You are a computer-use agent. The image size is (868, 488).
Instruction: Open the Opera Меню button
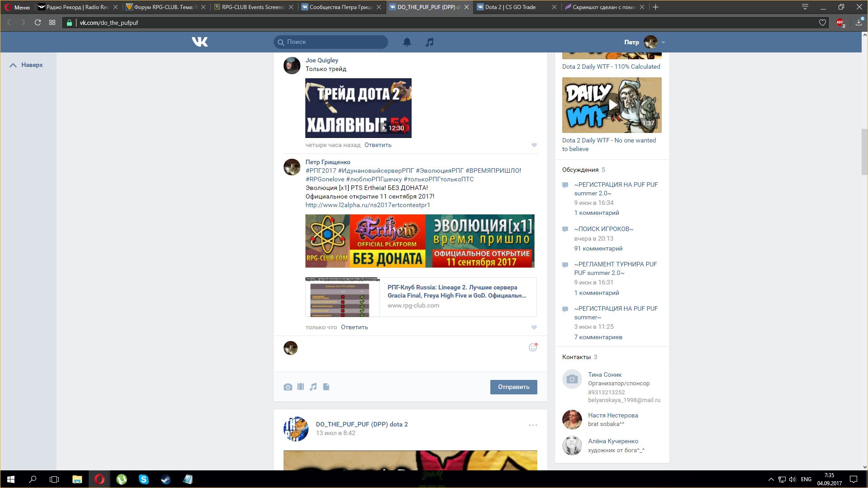click(17, 7)
